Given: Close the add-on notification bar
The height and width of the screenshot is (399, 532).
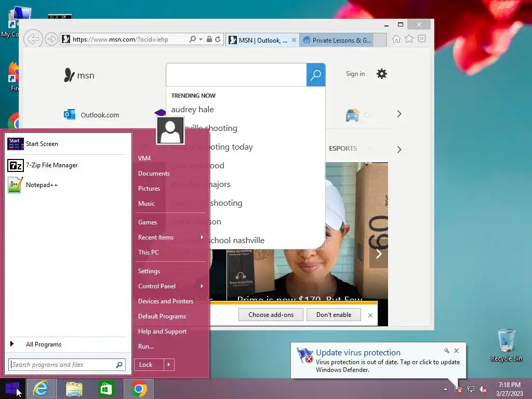Looking at the screenshot, I should 370,315.
